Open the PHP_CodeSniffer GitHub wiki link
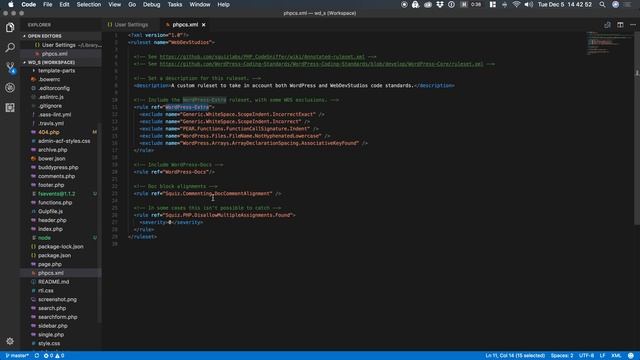This screenshot has width=640, height=360. point(262,57)
